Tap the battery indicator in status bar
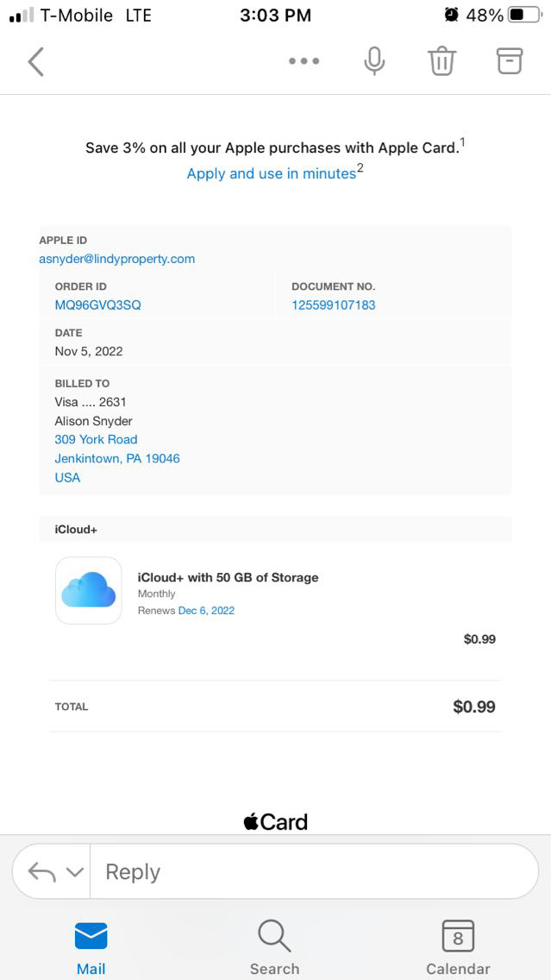This screenshot has height=980, width=551. point(524,15)
